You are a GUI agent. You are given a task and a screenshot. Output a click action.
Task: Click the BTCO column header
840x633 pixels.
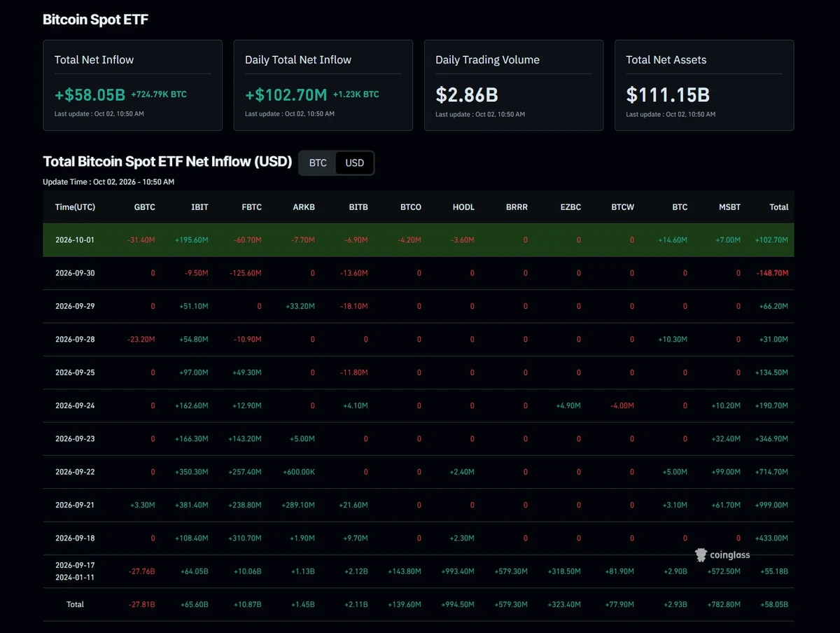tap(411, 207)
